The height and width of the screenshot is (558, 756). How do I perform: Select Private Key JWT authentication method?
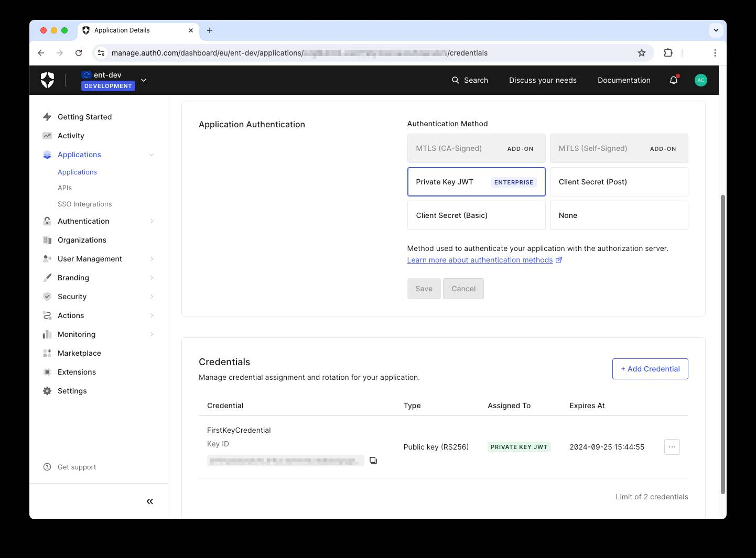[x=476, y=182]
